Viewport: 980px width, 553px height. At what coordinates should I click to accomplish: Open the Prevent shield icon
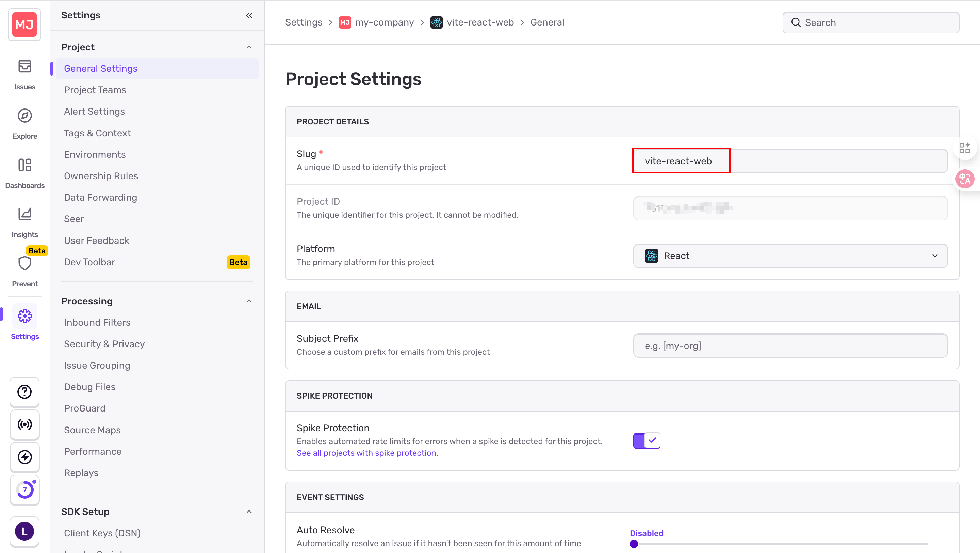click(x=25, y=263)
